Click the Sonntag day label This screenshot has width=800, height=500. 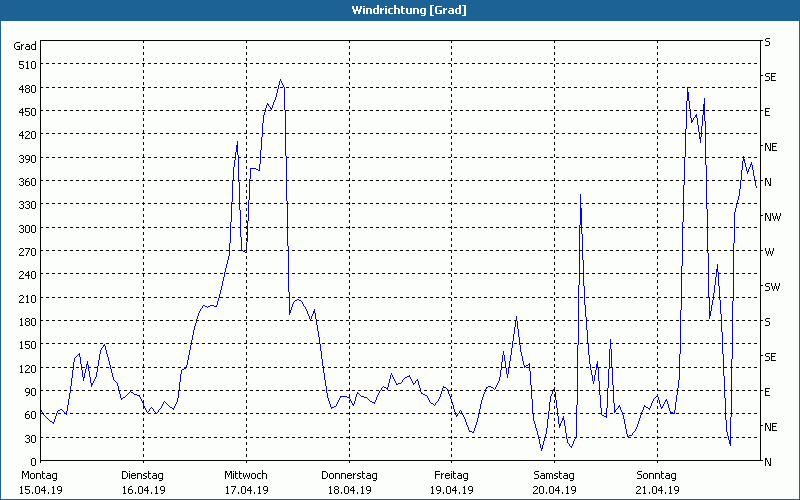tap(657, 475)
